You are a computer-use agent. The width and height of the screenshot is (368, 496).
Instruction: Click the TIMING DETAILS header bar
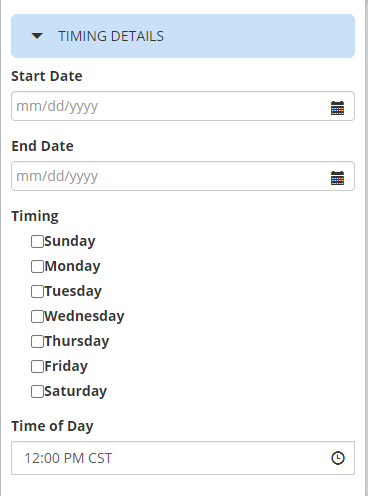click(183, 36)
